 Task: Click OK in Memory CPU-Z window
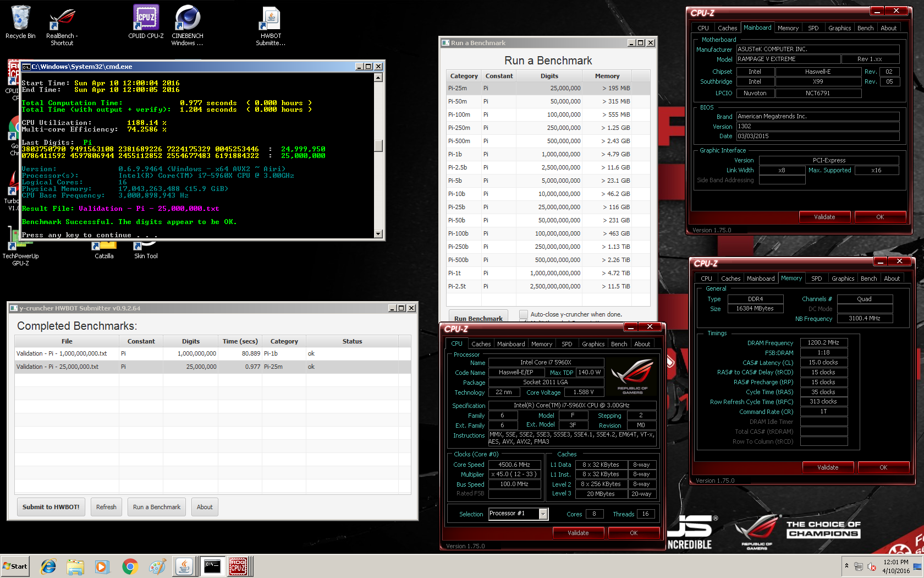pos(883,467)
